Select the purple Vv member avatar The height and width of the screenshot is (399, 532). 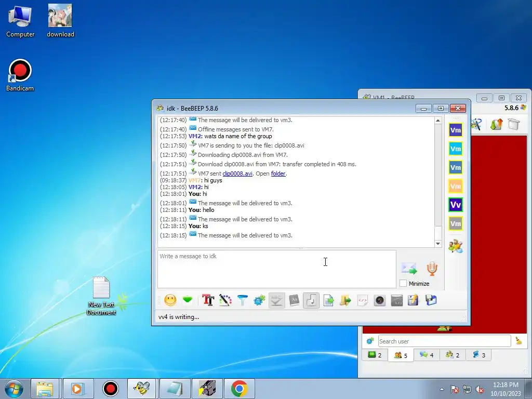pyautogui.click(x=455, y=205)
